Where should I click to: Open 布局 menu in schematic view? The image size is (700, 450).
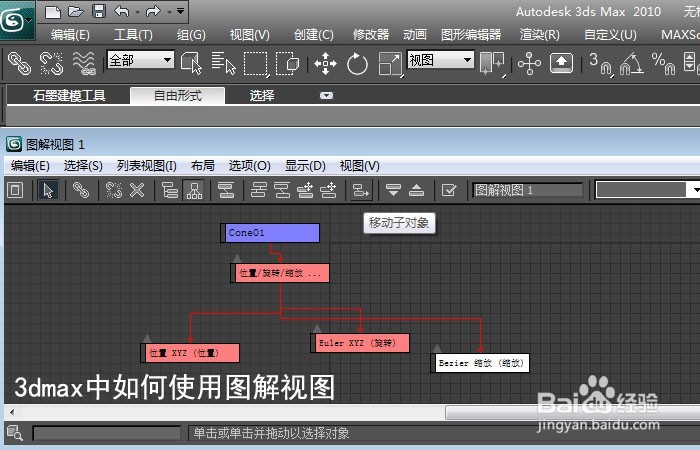coord(203,166)
